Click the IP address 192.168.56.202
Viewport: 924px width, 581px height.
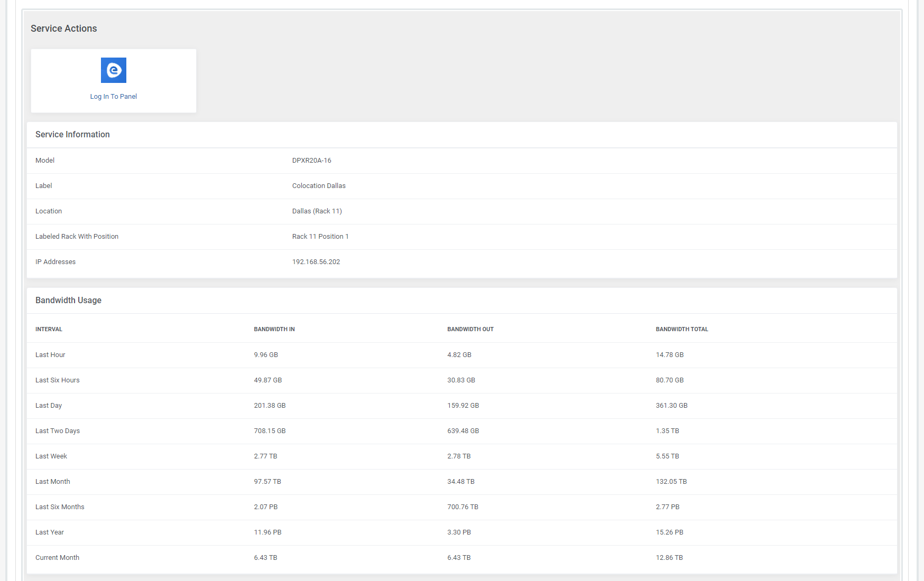[316, 262]
